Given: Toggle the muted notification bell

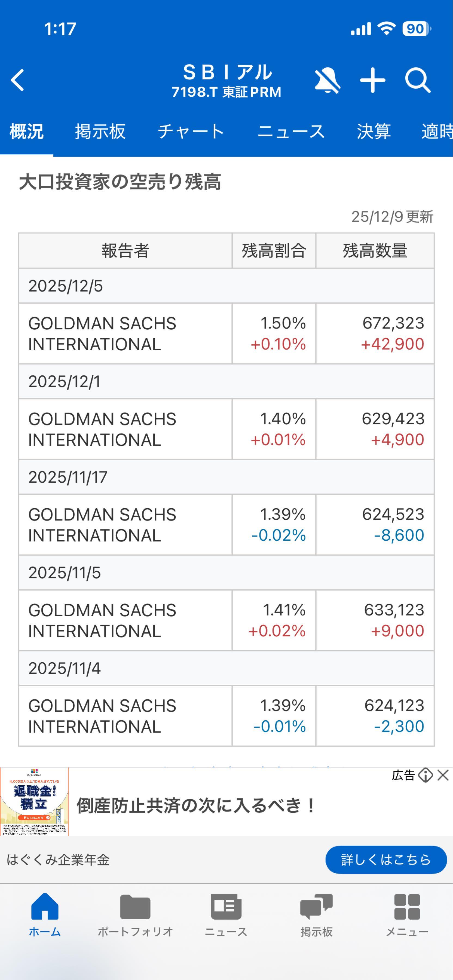Looking at the screenshot, I should pos(327,80).
